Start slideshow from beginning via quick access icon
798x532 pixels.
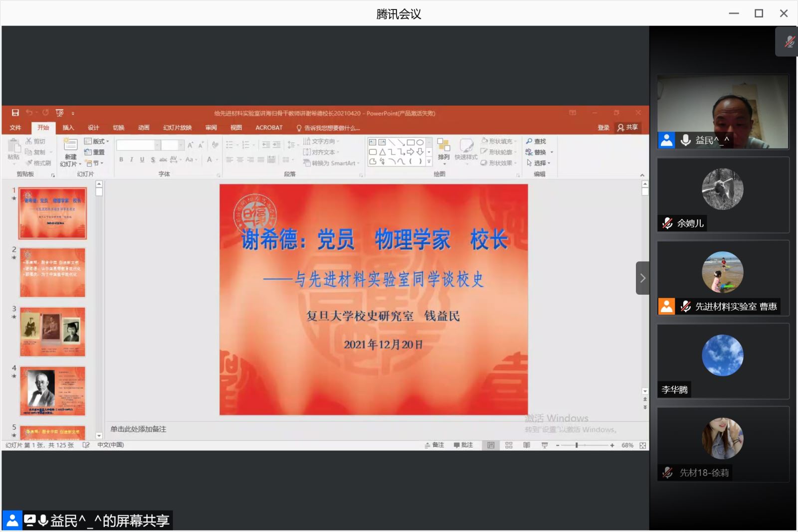60,113
